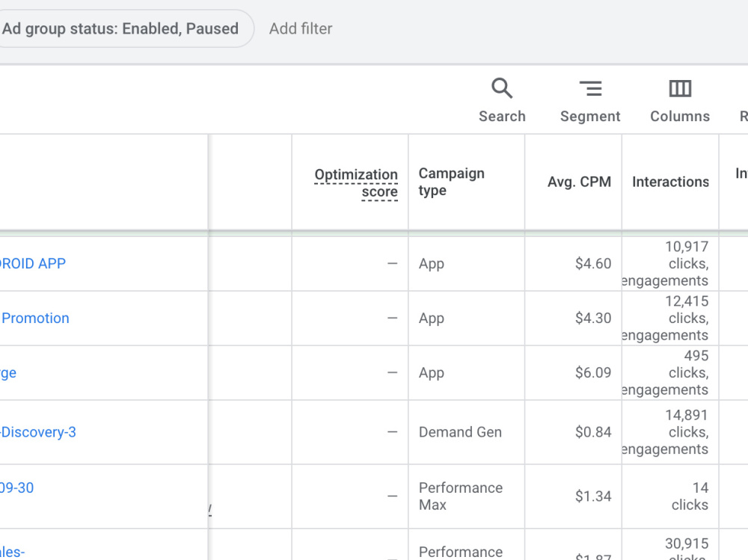Sort by Optimization score column header
The image size is (748, 560).
(x=356, y=182)
